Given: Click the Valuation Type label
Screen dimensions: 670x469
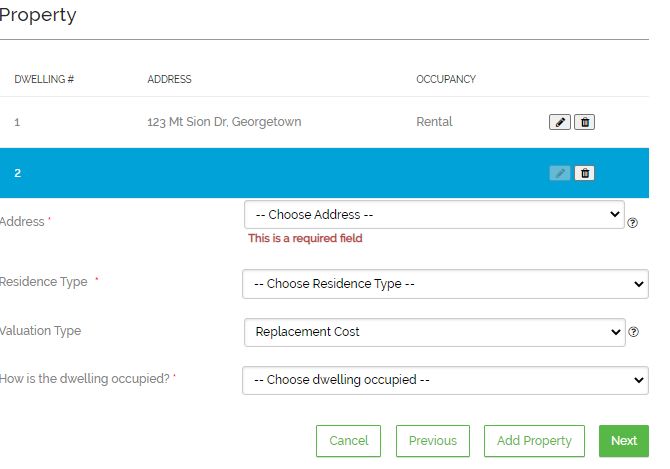Looking at the screenshot, I should (40, 331).
